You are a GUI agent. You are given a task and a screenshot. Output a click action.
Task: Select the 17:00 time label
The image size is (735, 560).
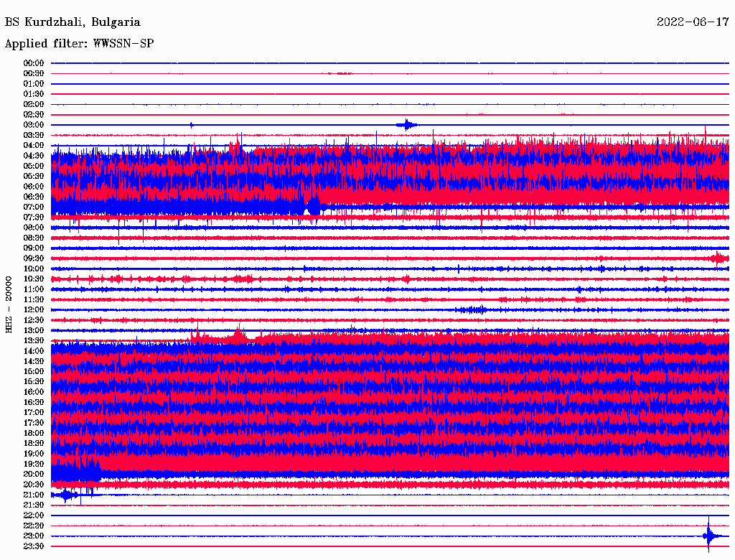34,413
